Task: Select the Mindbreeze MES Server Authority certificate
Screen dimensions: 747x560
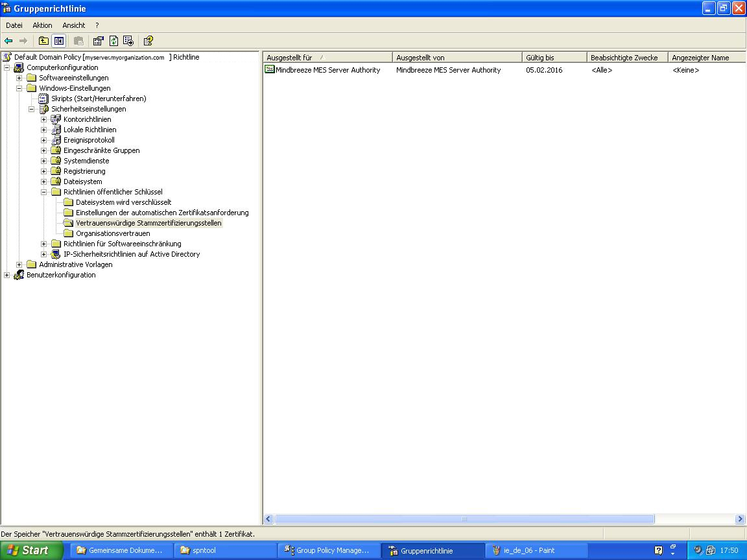Action: [x=327, y=70]
